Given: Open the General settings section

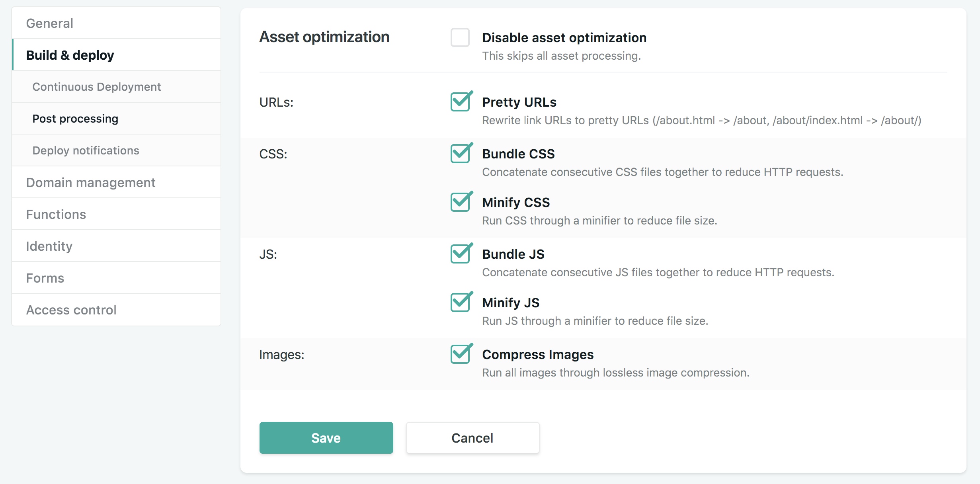Looking at the screenshot, I should pyautogui.click(x=50, y=23).
